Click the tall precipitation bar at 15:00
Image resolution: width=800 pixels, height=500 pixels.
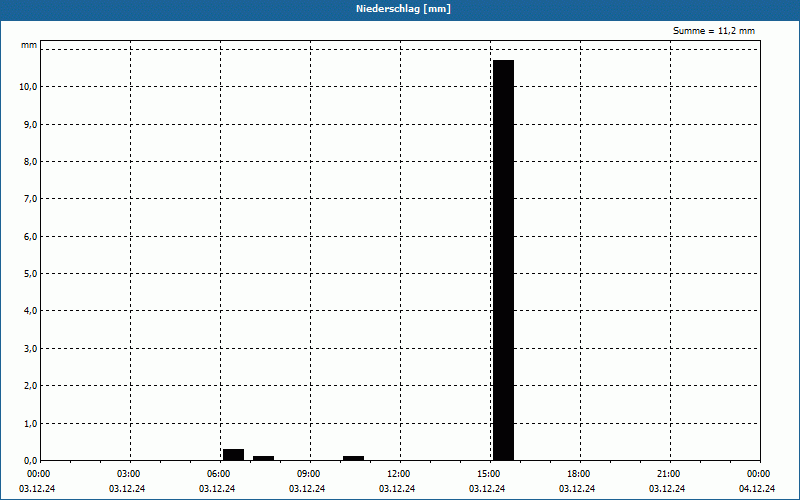pyautogui.click(x=504, y=260)
